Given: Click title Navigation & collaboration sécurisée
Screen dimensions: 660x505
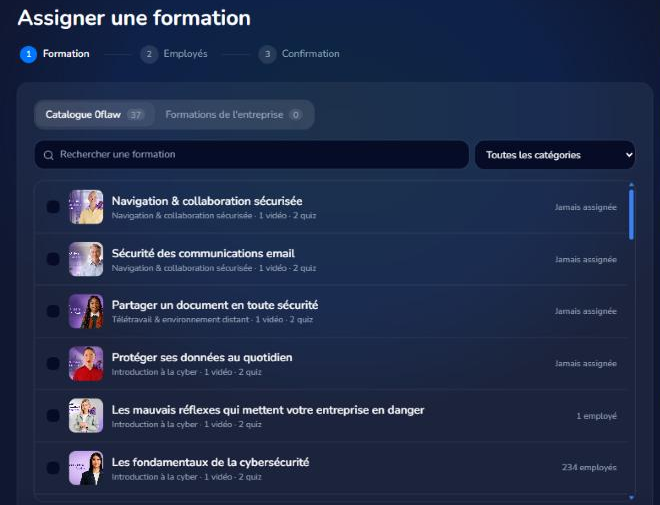Looking at the screenshot, I should click(x=207, y=201).
